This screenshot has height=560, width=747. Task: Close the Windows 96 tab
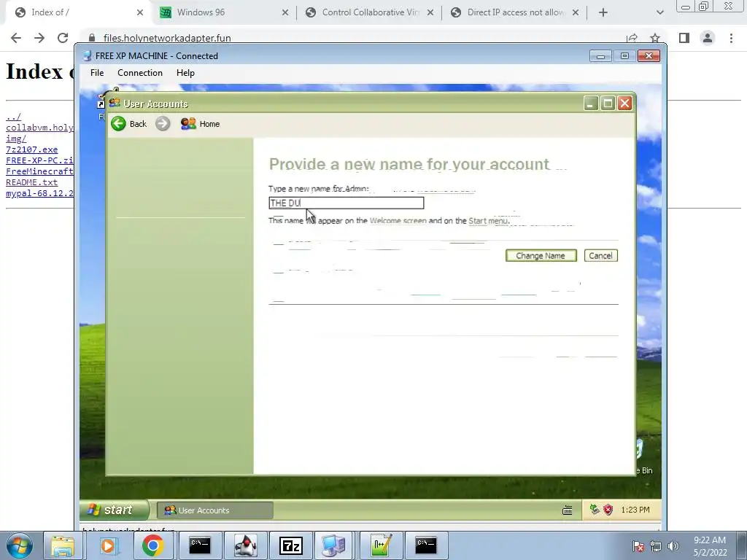[285, 12]
